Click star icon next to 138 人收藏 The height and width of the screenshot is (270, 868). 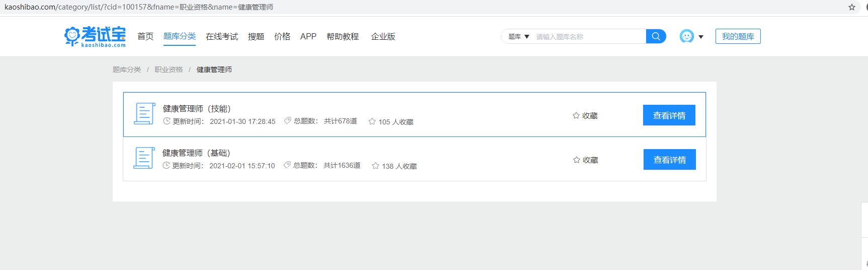[x=375, y=166]
